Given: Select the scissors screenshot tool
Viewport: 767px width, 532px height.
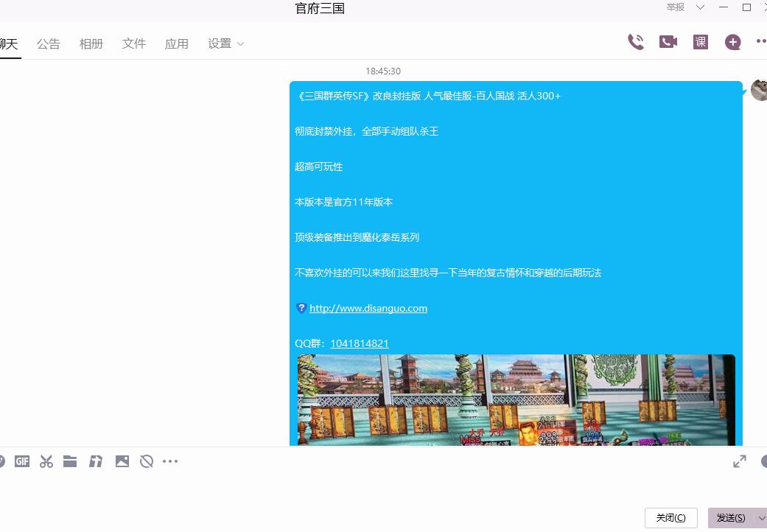Looking at the screenshot, I should (46, 461).
